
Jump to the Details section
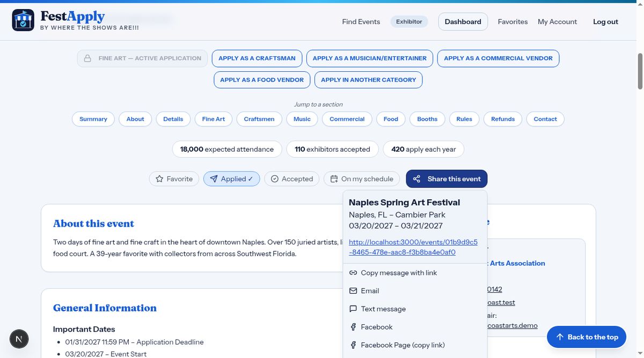[x=173, y=119]
